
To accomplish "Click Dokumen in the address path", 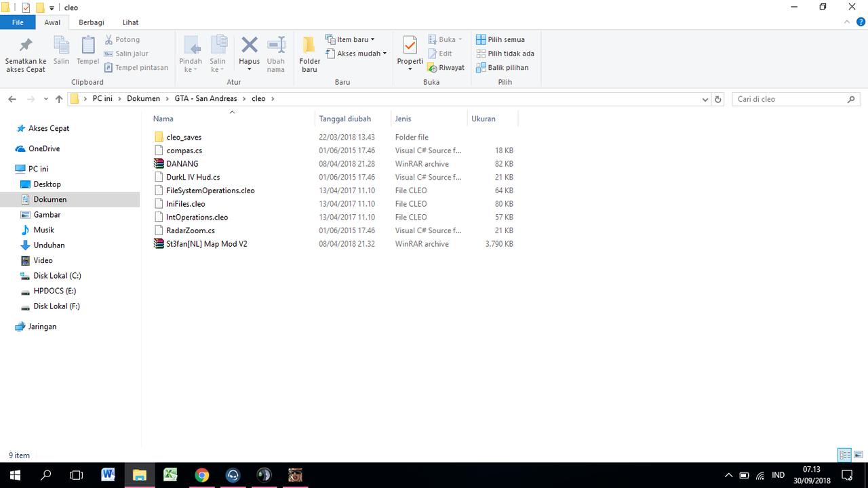I will tap(143, 99).
